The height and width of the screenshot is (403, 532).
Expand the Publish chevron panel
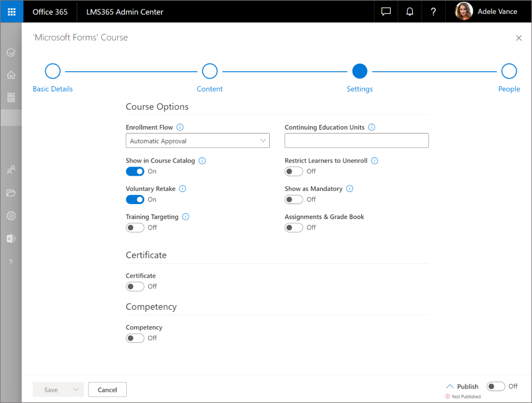tap(450, 386)
